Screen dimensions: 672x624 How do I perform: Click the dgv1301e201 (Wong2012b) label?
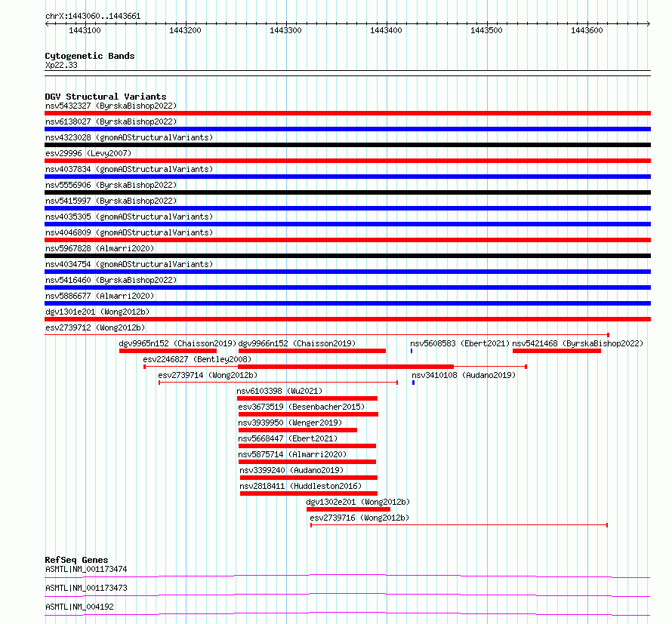point(97,312)
